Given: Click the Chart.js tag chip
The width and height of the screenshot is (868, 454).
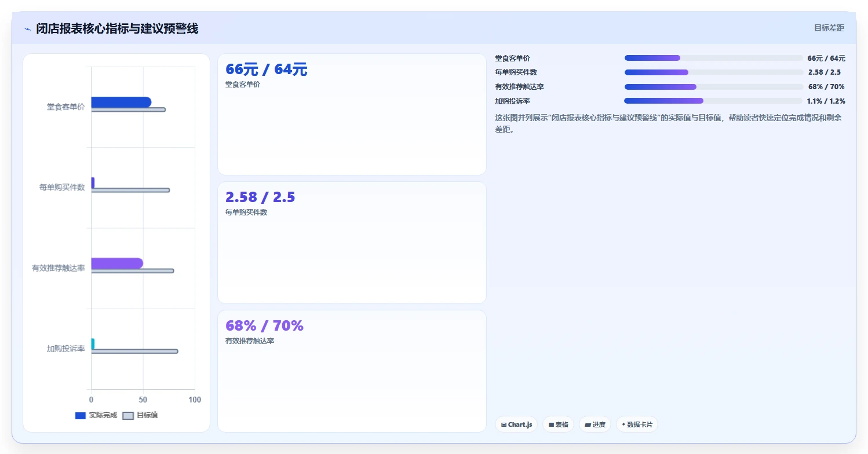Looking at the screenshot, I should point(516,424).
